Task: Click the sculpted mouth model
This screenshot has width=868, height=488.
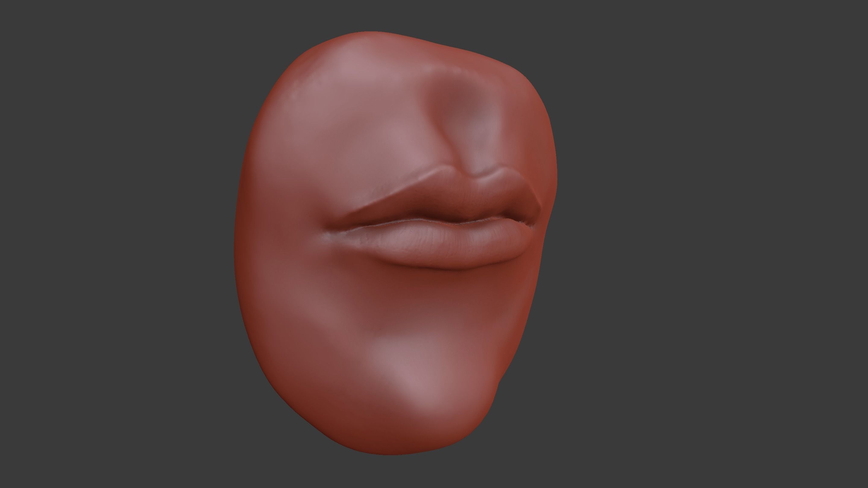Action: [x=396, y=243]
